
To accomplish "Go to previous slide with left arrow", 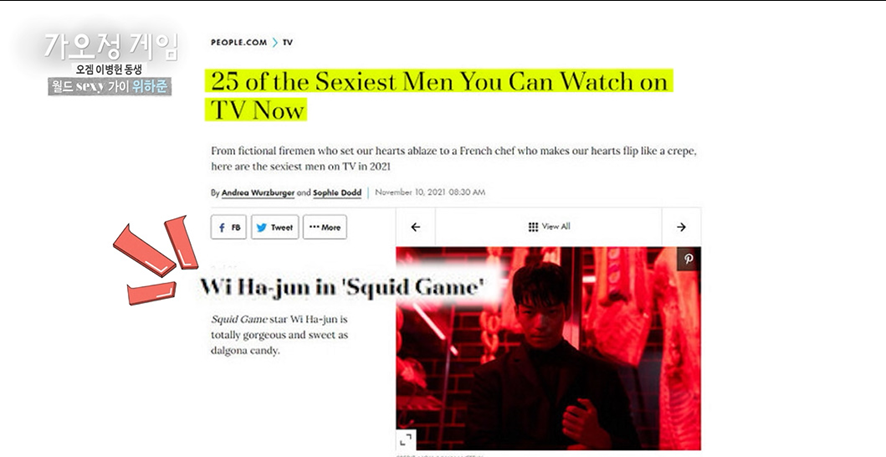I will coord(415,227).
